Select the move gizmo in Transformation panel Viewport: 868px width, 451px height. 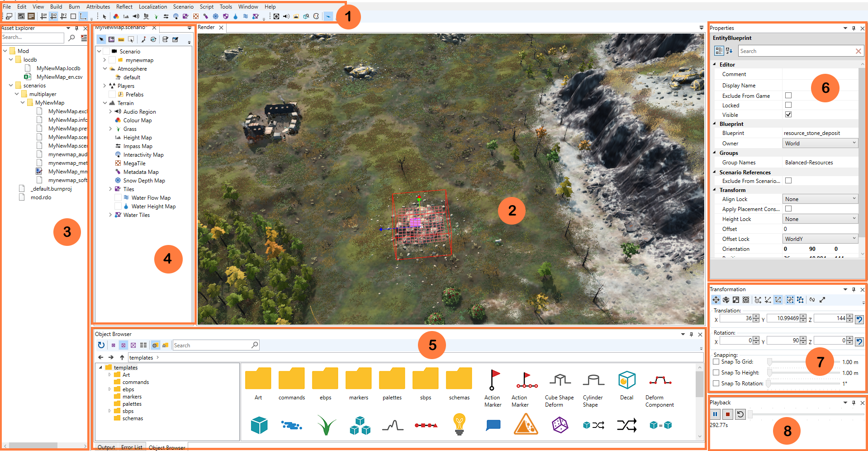(x=716, y=300)
